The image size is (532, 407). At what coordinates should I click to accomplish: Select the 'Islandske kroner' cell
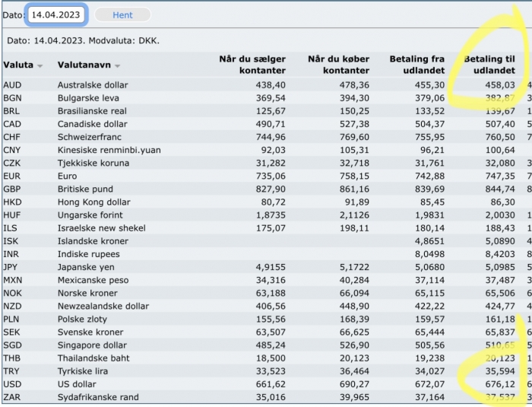tap(93, 241)
